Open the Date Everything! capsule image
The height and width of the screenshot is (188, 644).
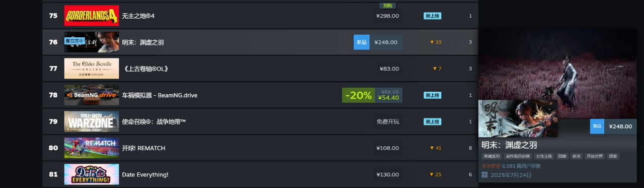pyautogui.click(x=92, y=174)
